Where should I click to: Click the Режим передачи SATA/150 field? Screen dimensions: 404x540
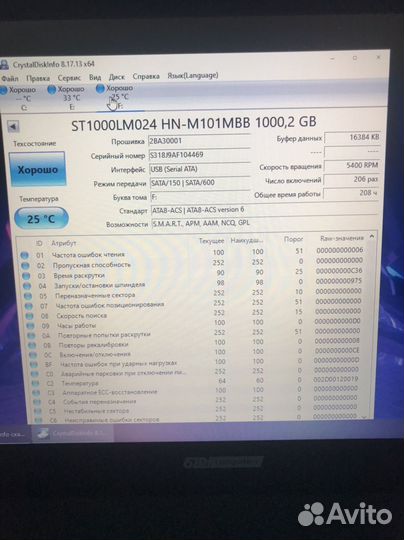pyautogui.click(x=200, y=183)
